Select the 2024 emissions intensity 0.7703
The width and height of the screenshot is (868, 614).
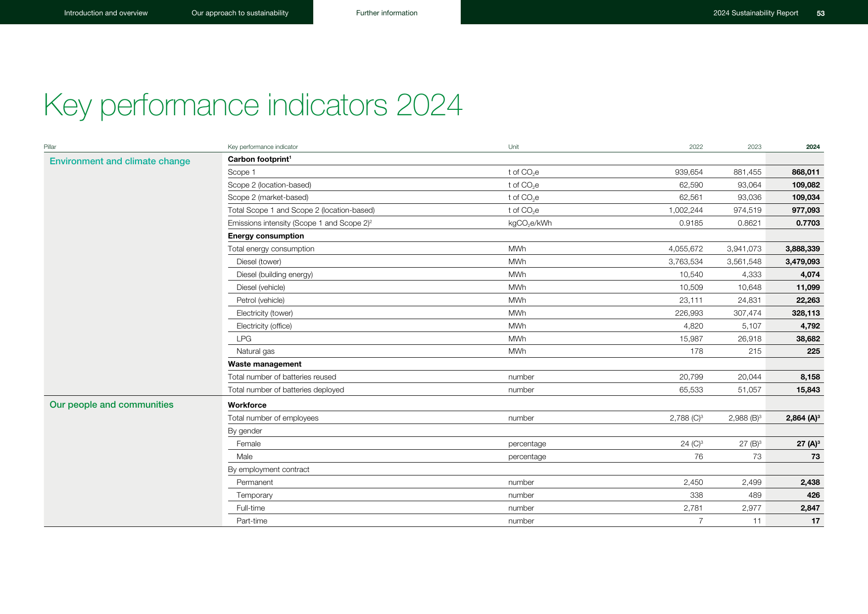(808, 223)
